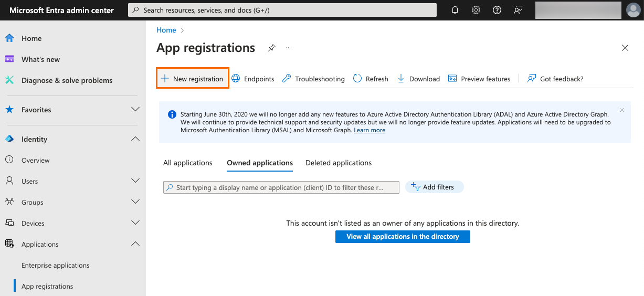Screen dimensions: 644x296
Task: Click the info icon in the banner
Action: pyautogui.click(x=172, y=114)
